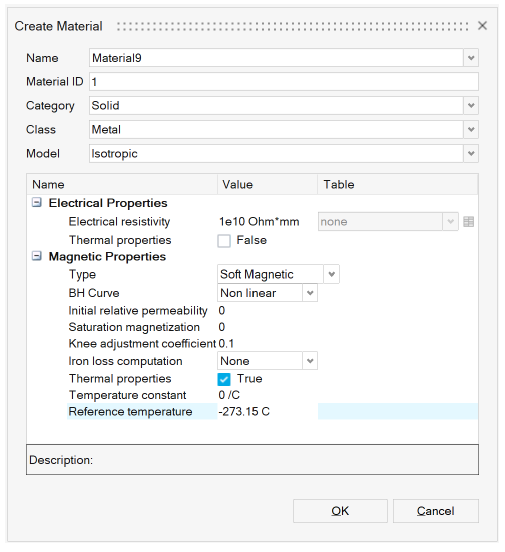Select the Temperature constant row label
The height and width of the screenshot is (552, 505).
coord(127,395)
